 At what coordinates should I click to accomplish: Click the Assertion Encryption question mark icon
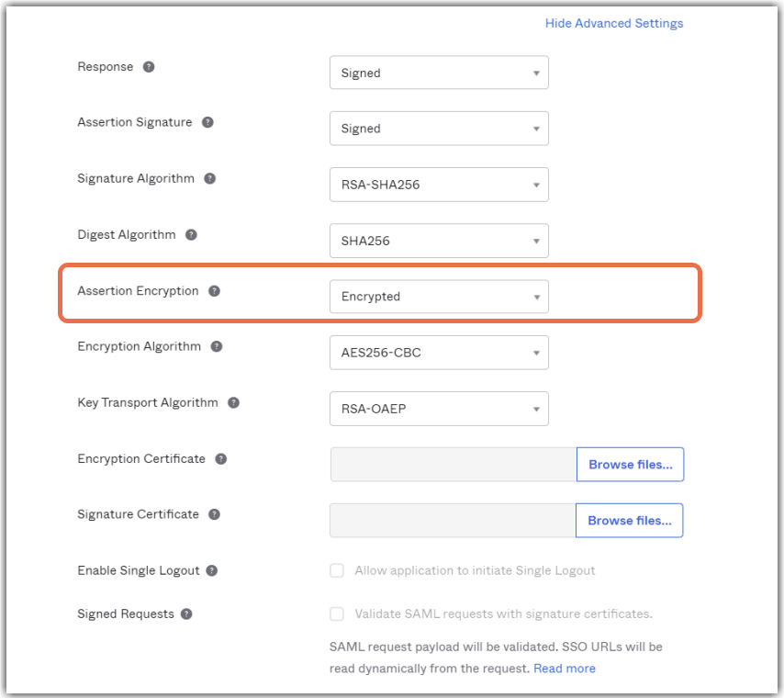[x=214, y=291]
